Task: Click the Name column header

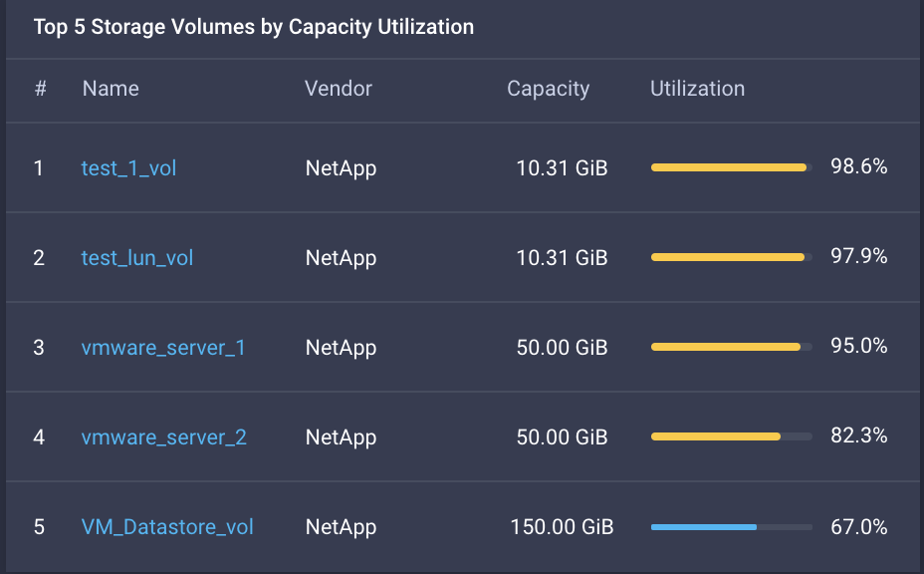Action: (x=111, y=89)
